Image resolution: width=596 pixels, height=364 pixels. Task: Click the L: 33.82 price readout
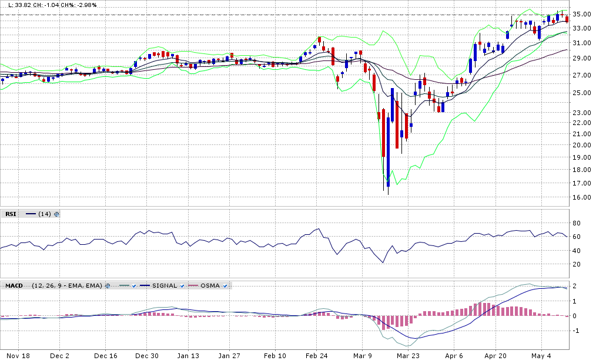19,5
